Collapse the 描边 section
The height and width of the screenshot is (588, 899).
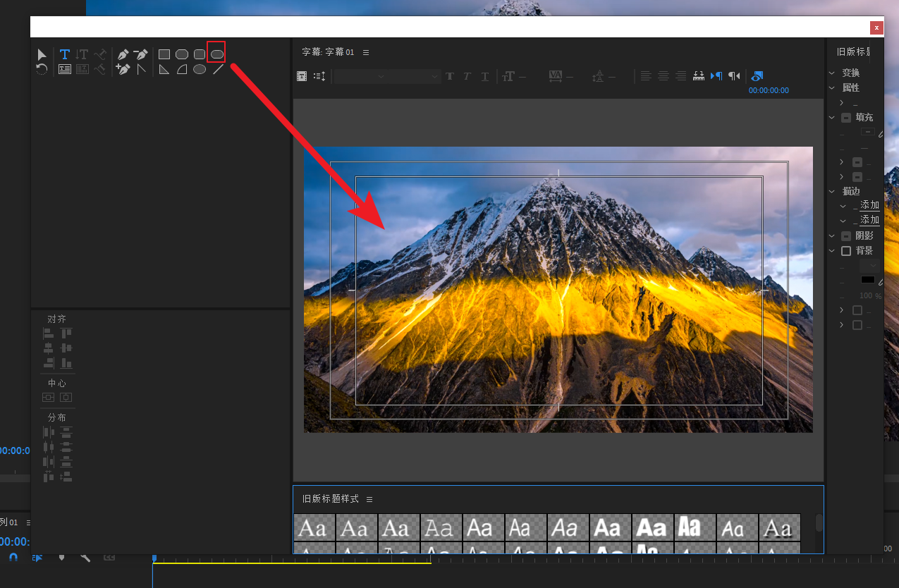[x=832, y=192]
